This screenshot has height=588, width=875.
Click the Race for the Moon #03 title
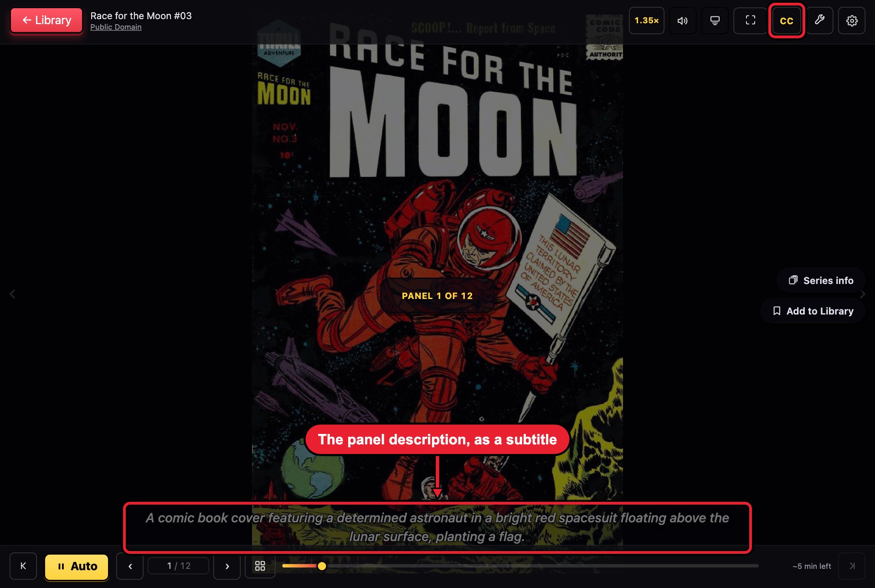[x=141, y=15]
